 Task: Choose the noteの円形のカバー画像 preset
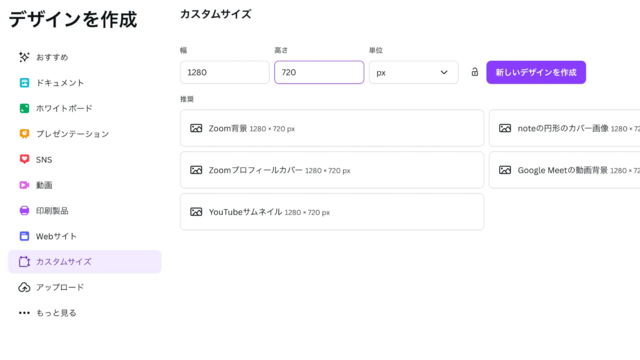click(564, 128)
